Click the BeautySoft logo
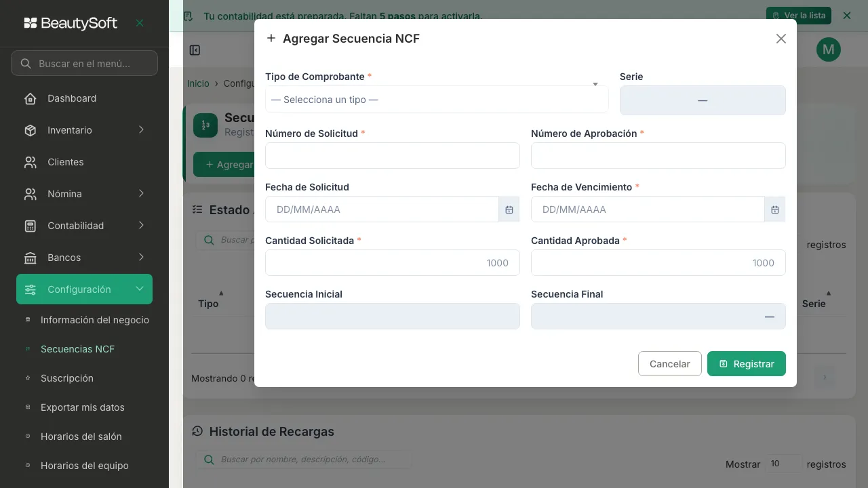This screenshot has height=488, width=868. coord(71,23)
